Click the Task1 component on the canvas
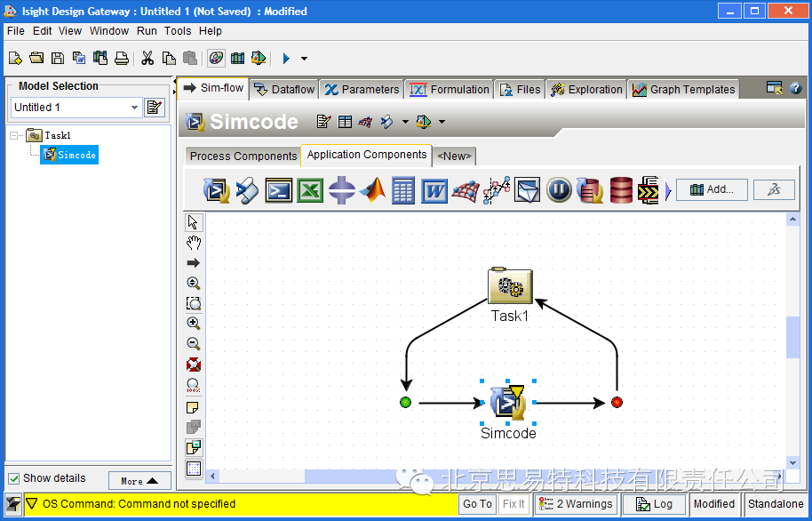 pyautogui.click(x=510, y=286)
